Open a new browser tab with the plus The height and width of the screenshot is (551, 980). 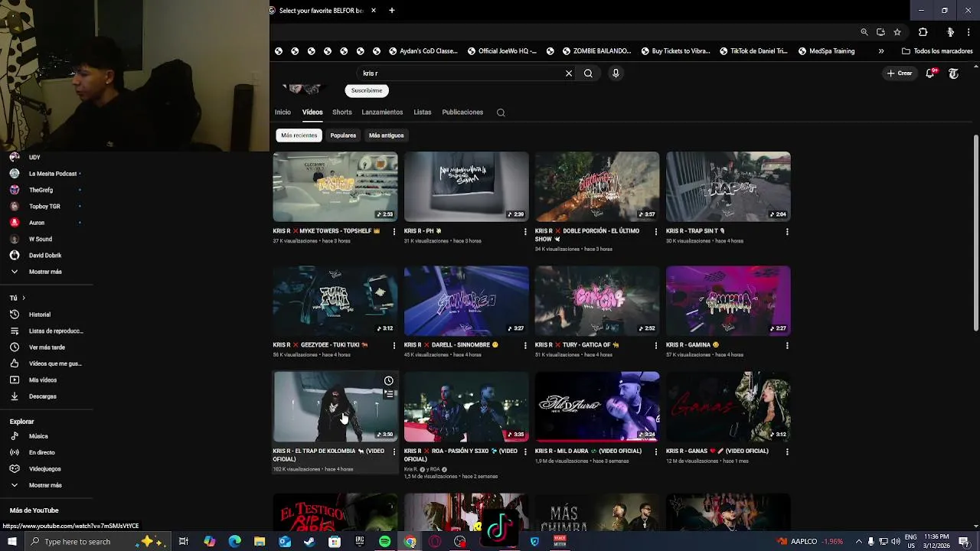(391, 11)
